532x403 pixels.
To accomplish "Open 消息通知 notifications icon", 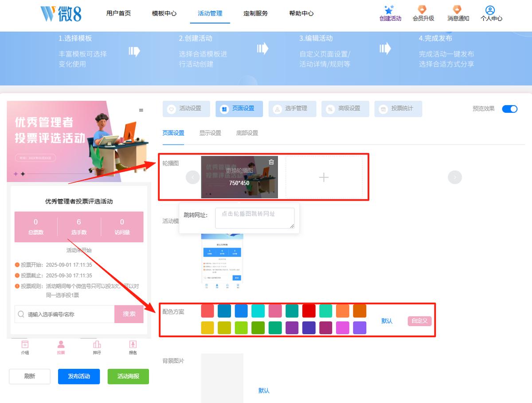I will coord(458,10).
